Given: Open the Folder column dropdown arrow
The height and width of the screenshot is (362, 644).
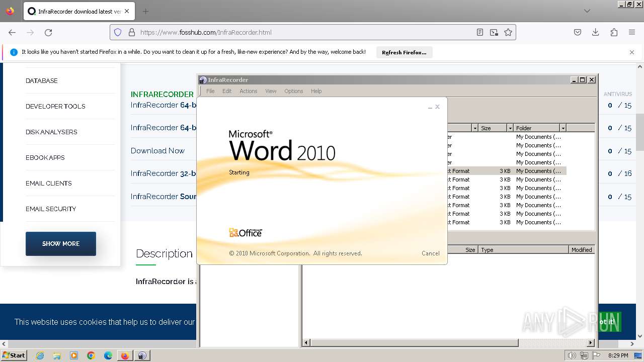Looking at the screenshot, I should (x=563, y=128).
